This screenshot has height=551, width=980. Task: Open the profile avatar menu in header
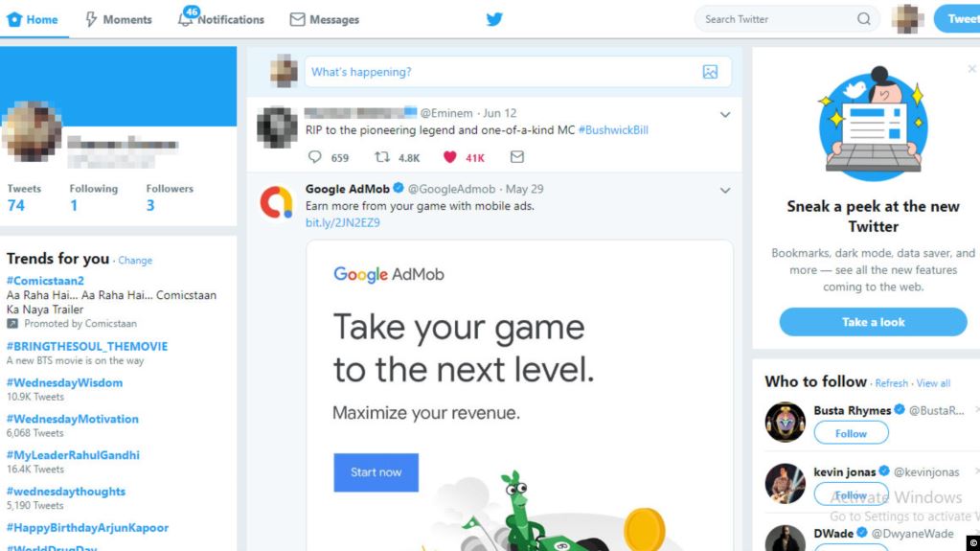907,19
